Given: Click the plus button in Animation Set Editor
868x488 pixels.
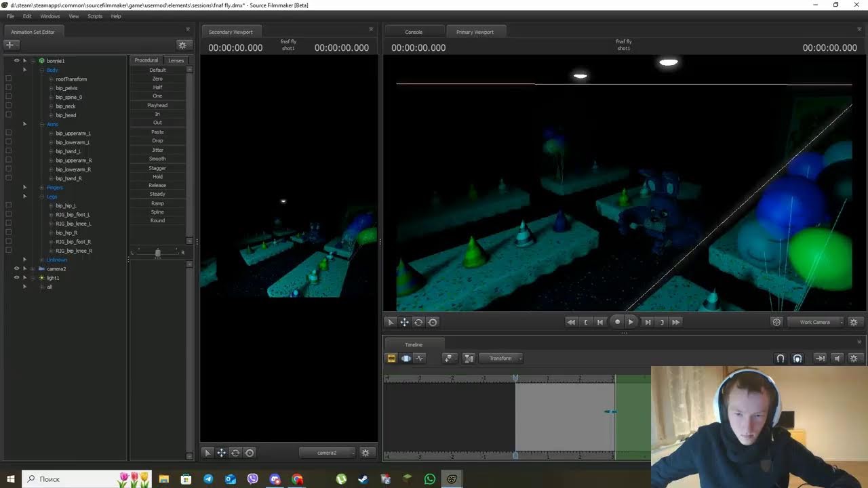Looking at the screenshot, I should 9,45.
